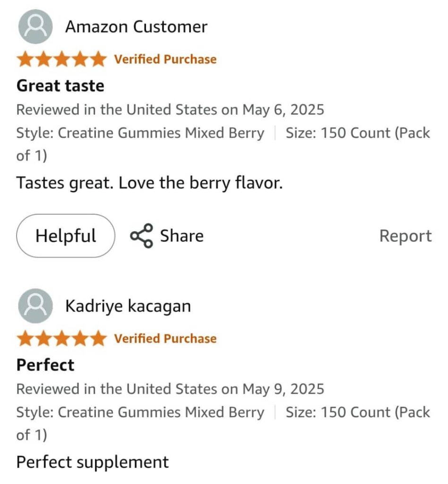
Task: Mark the Great taste review as Helpful
Action: point(66,236)
